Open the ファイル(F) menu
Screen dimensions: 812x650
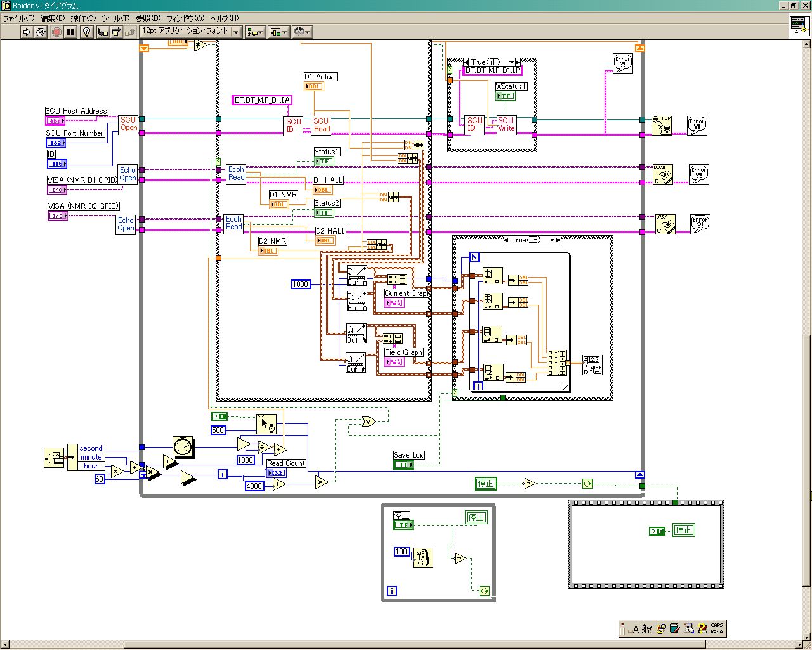pyautogui.click(x=18, y=18)
